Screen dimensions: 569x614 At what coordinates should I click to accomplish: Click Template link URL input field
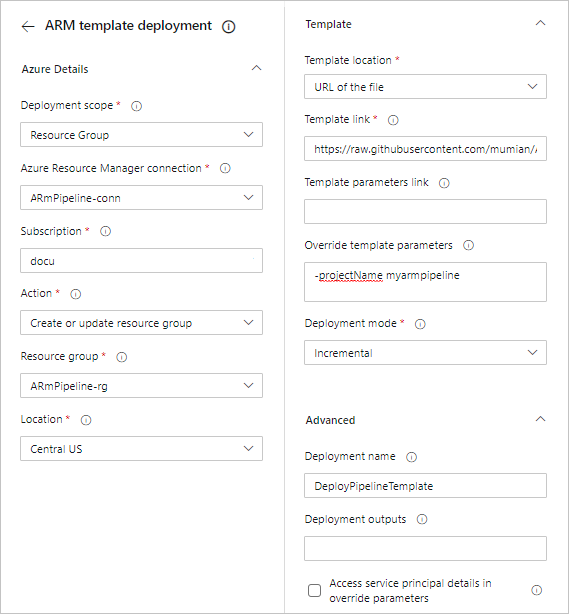pyautogui.click(x=425, y=149)
